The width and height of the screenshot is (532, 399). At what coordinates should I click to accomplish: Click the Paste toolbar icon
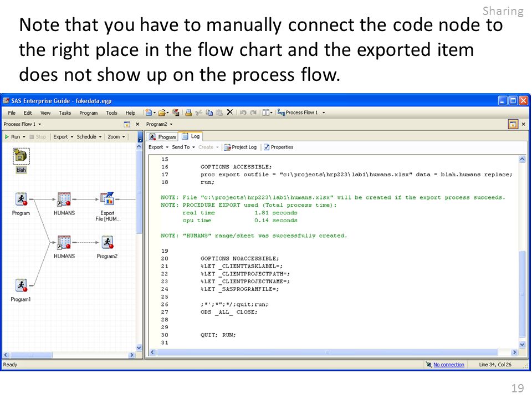[x=219, y=112]
